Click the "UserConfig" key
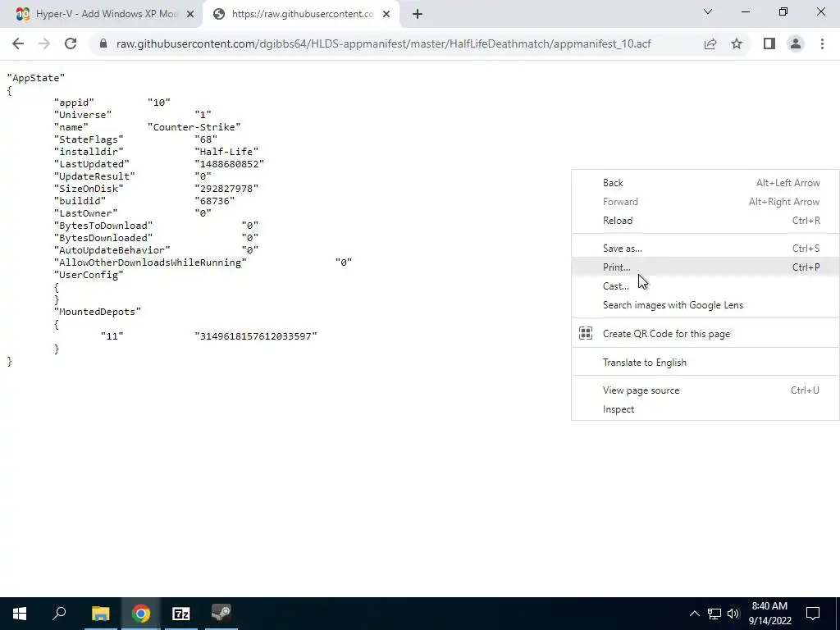This screenshot has width=840, height=630. (x=89, y=274)
